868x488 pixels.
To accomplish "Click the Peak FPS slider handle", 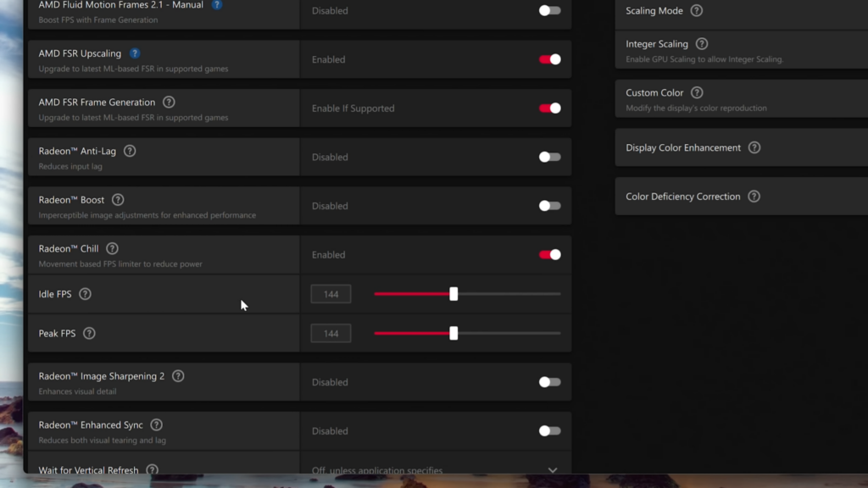I will tap(453, 333).
